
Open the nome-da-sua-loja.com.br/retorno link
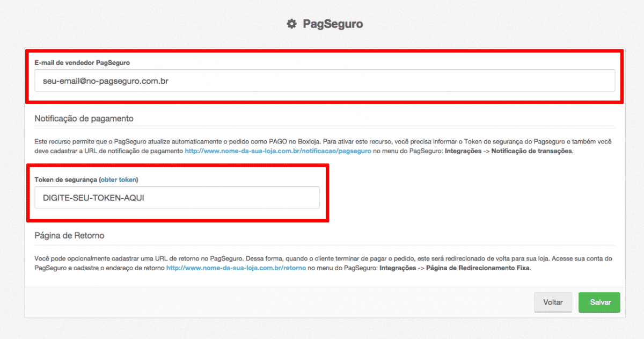pos(236,268)
